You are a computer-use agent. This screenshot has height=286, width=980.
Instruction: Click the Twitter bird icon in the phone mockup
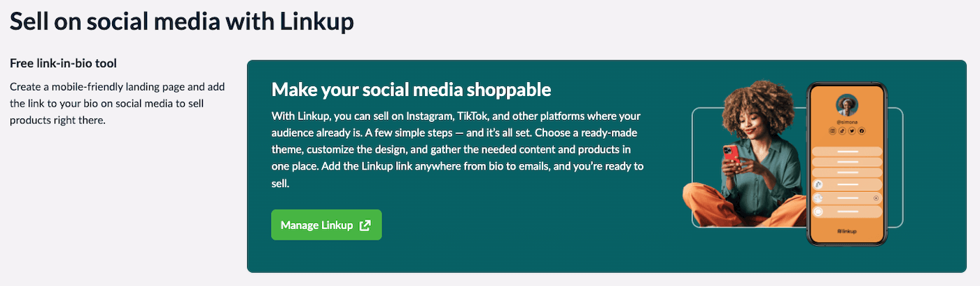852,131
